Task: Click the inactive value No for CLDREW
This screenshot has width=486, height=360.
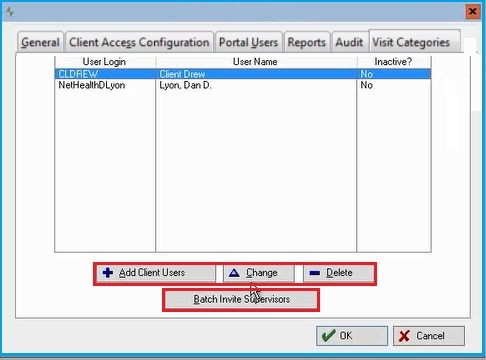Action: tap(366, 74)
